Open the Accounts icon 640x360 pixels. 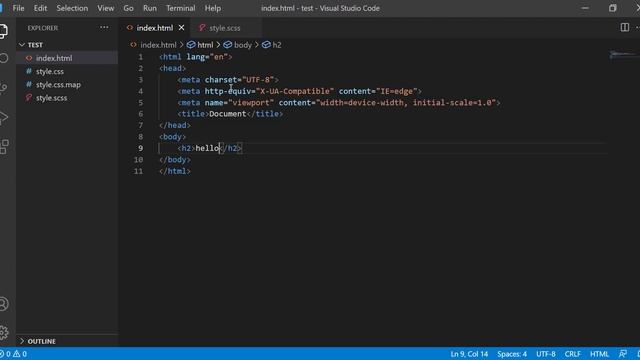click(x=3, y=304)
